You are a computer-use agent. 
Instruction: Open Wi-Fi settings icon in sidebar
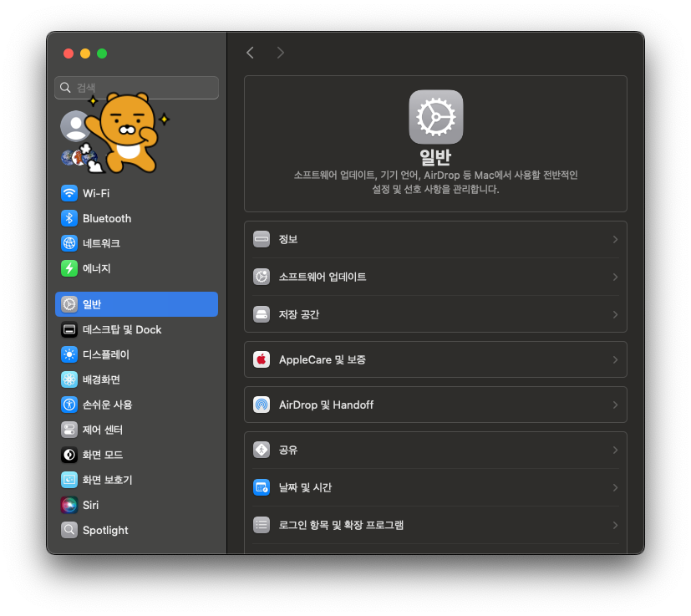(69, 193)
